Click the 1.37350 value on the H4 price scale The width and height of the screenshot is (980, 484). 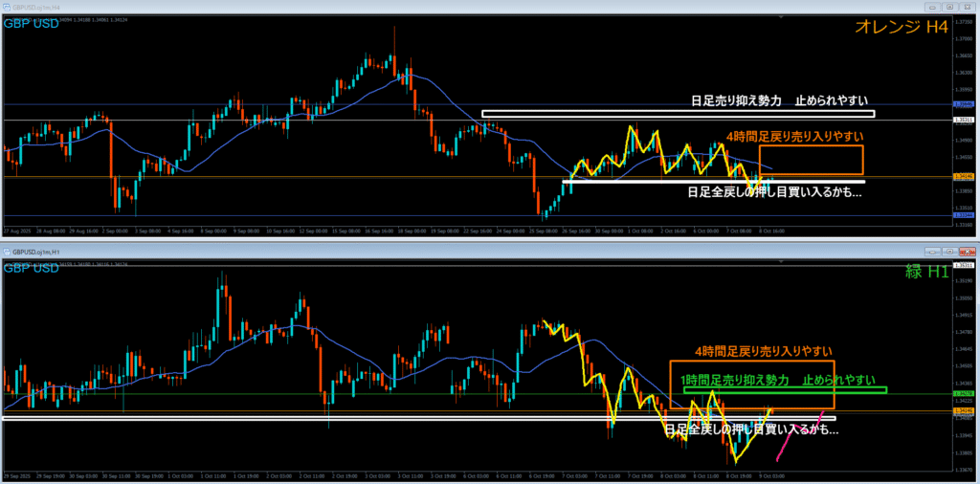tap(962, 20)
